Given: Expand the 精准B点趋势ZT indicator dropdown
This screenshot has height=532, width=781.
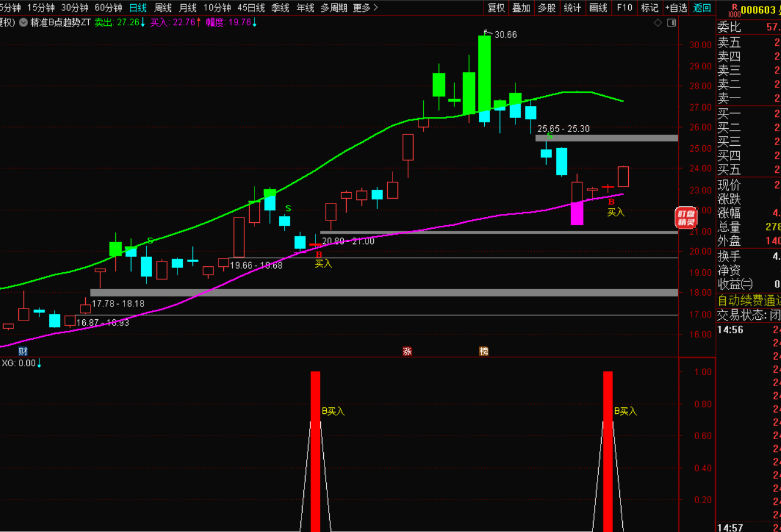Looking at the screenshot, I should (x=24, y=23).
